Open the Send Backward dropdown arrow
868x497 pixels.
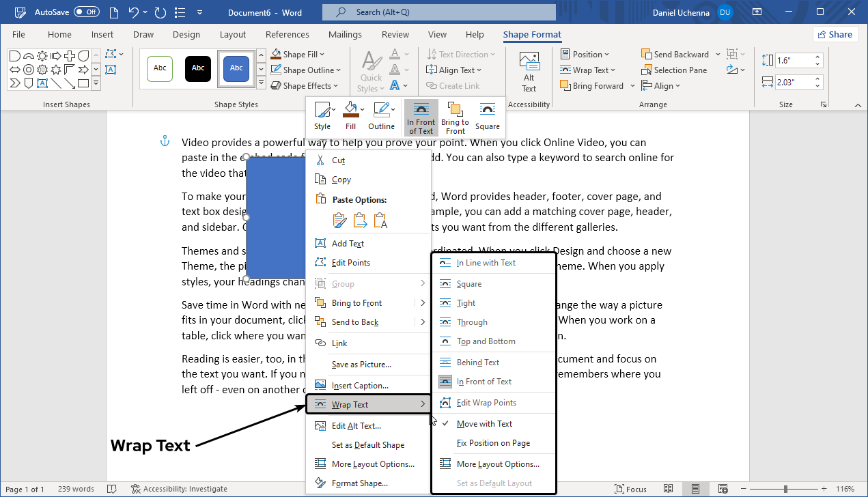[x=718, y=54]
